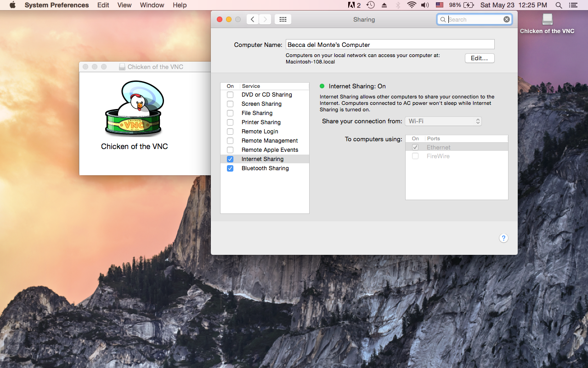This screenshot has height=368, width=588.
Task: Toggle the FireWire port checkbox
Action: [x=415, y=156]
